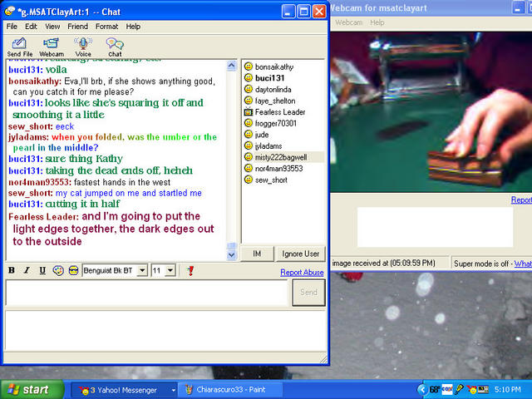Image resolution: width=532 pixels, height=399 pixels.
Task: Open Webcam menu in webcam window
Action: 349,22
